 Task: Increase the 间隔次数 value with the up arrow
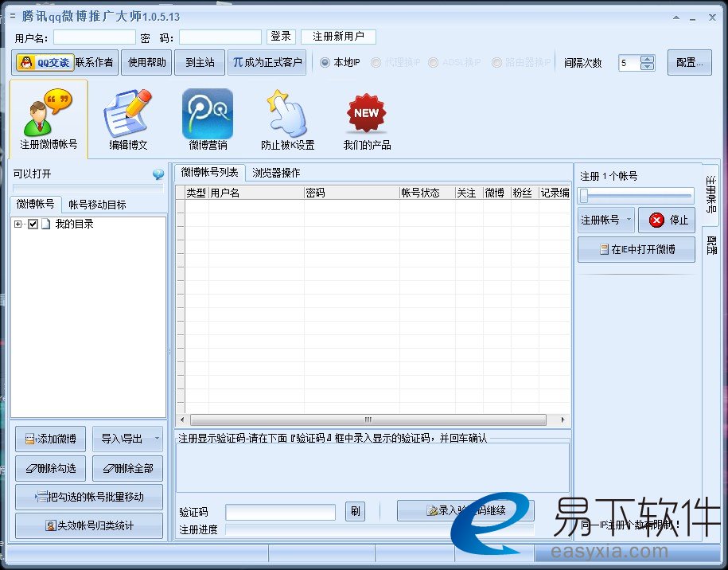pos(647,59)
